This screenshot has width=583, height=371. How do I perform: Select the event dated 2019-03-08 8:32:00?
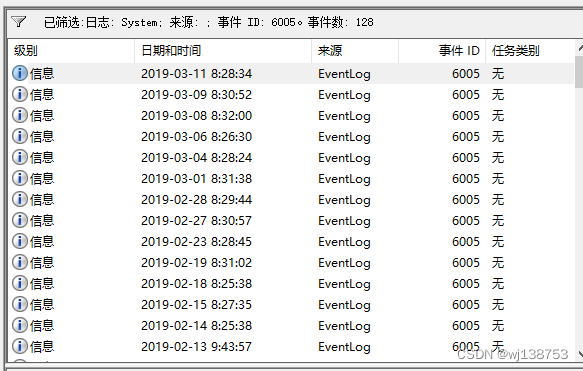(x=291, y=115)
